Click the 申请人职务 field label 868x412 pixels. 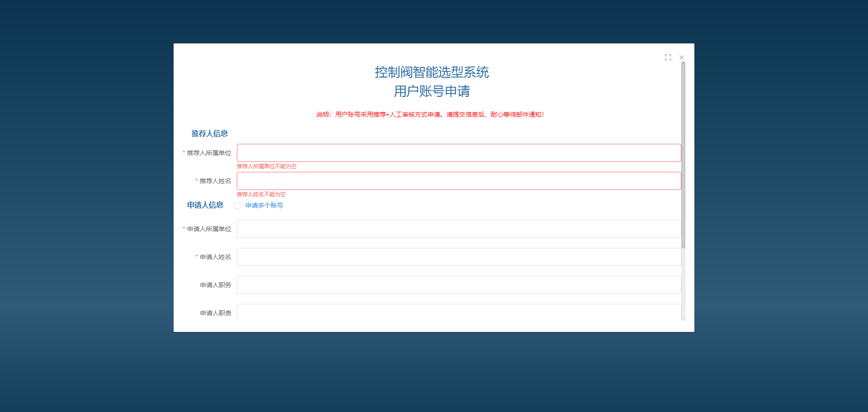click(215, 285)
